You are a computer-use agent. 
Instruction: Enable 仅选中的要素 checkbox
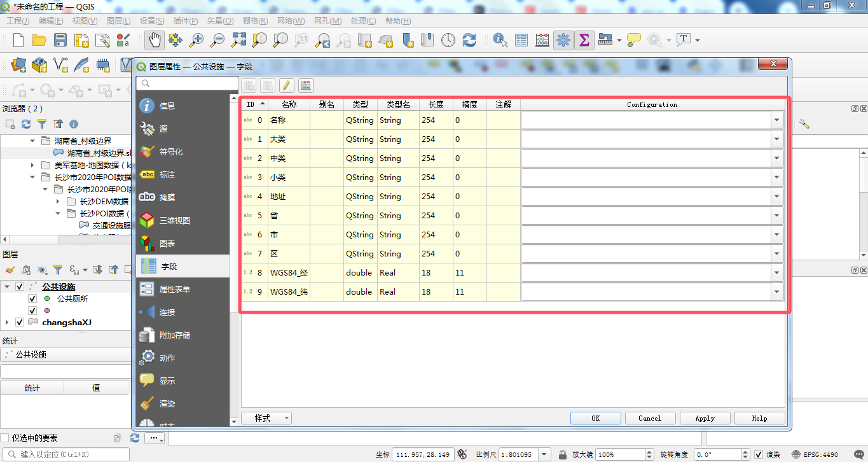[5, 438]
